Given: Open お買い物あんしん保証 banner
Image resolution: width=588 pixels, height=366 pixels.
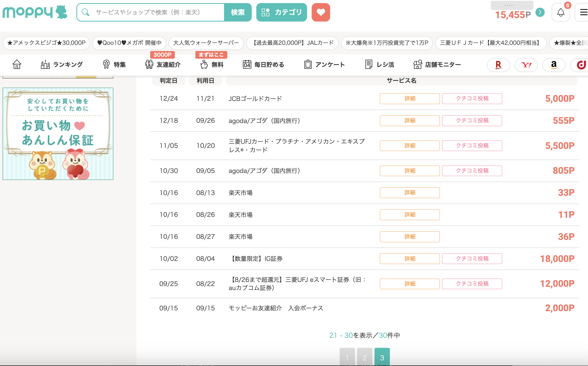Looking at the screenshot, I should tap(58, 134).
